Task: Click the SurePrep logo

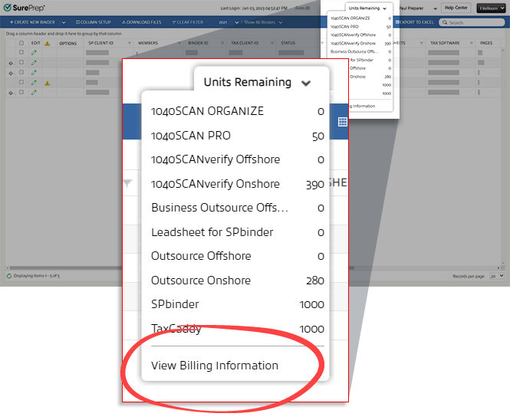Action: click(x=24, y=8)
